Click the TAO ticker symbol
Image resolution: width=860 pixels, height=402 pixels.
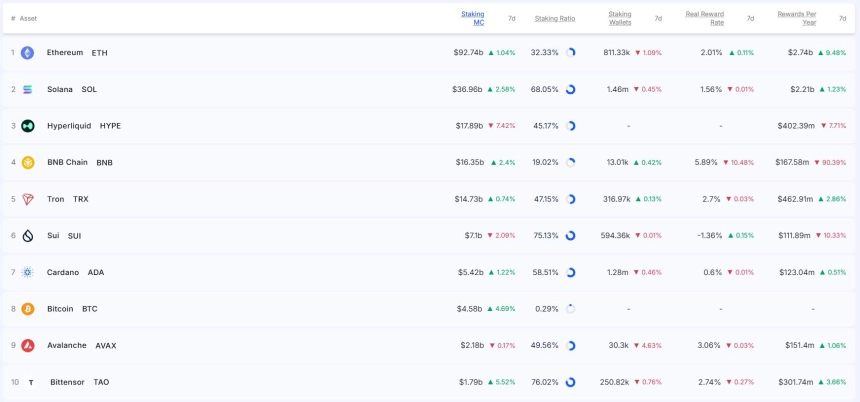(101, 382)
